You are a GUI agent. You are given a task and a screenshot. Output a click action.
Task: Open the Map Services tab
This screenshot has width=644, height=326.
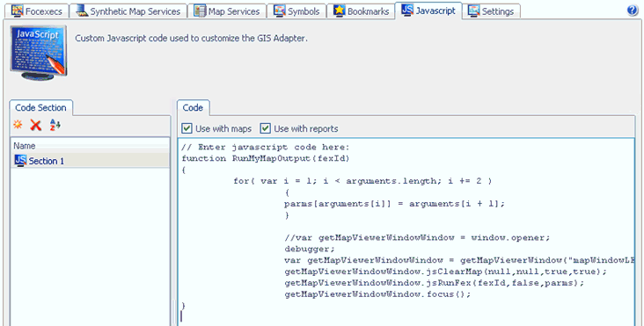tap(227, 11)
